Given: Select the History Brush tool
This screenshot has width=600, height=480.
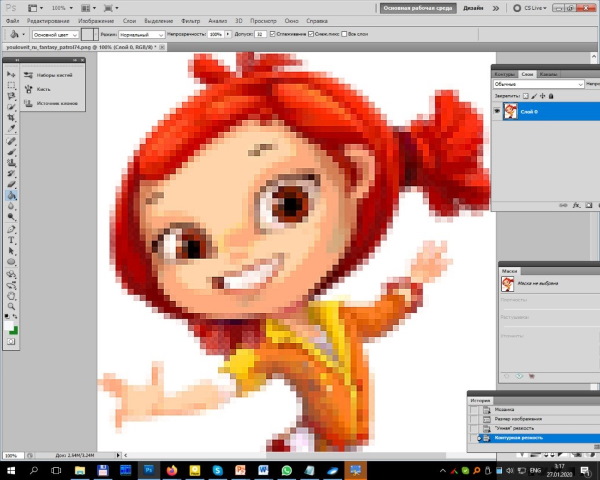Looking at the screenshot, I should pos(11,173).
